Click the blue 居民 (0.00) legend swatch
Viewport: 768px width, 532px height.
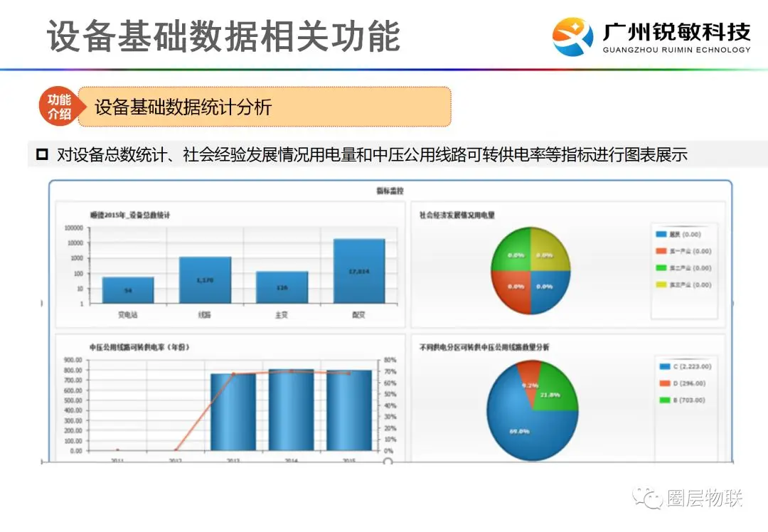(661, 234)
